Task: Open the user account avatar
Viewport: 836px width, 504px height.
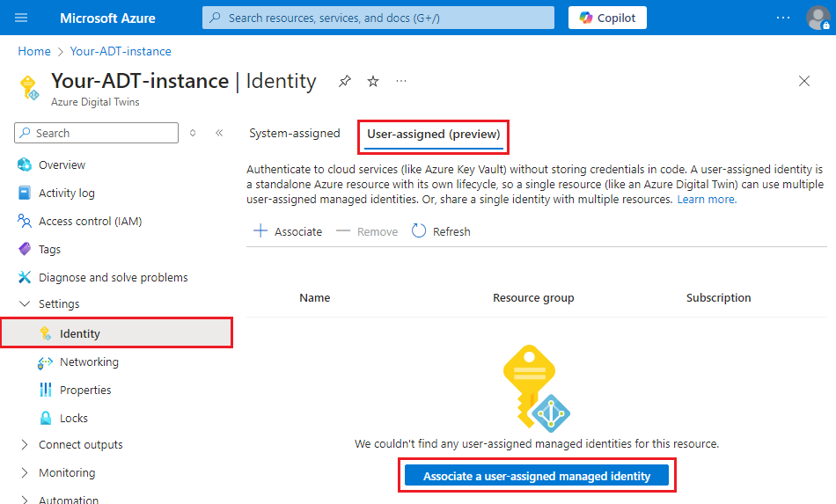Action: coord(818,18)
